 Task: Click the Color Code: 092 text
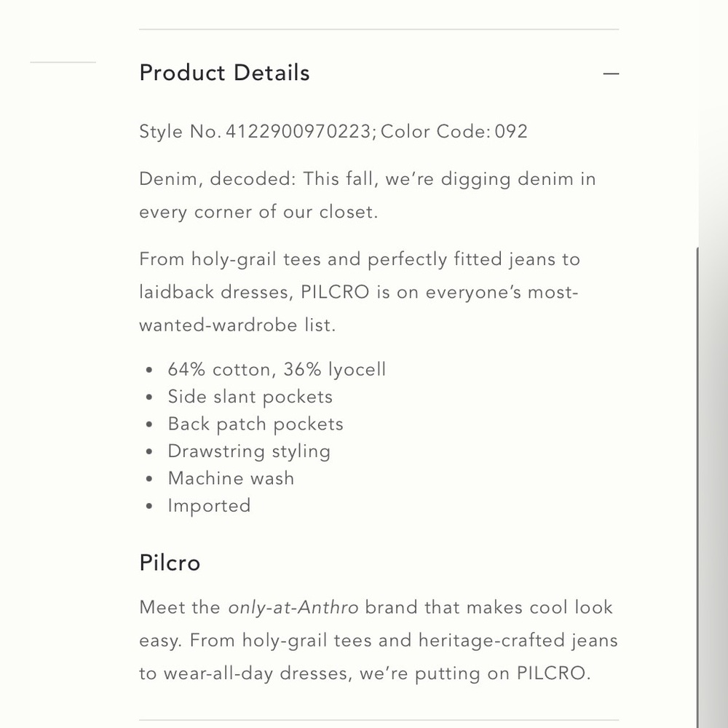454,131
